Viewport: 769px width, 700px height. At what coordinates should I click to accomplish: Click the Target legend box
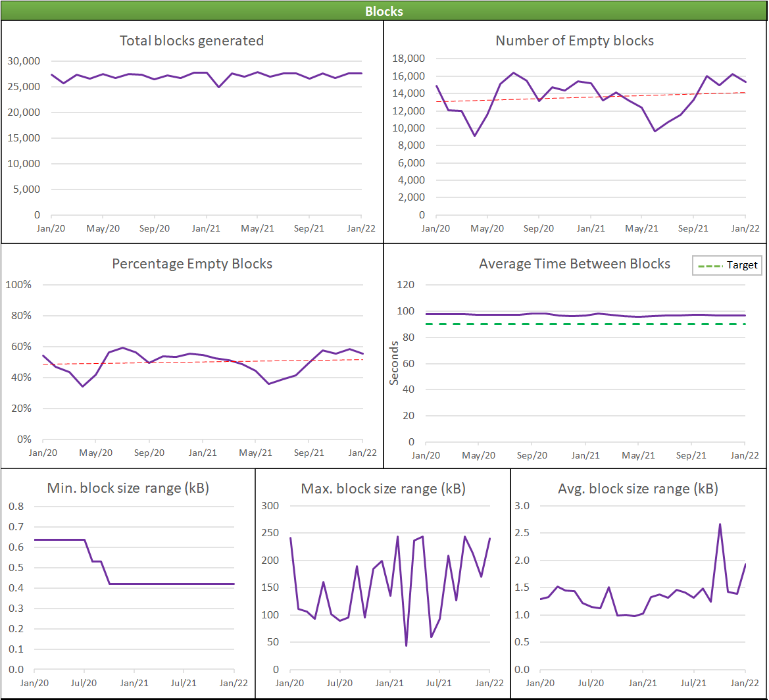tap(727, 265)
